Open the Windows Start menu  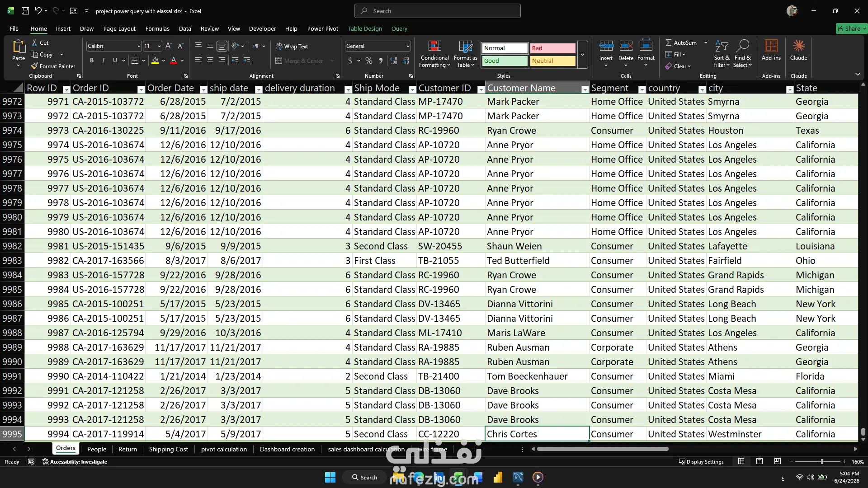[x=330, y=477]
